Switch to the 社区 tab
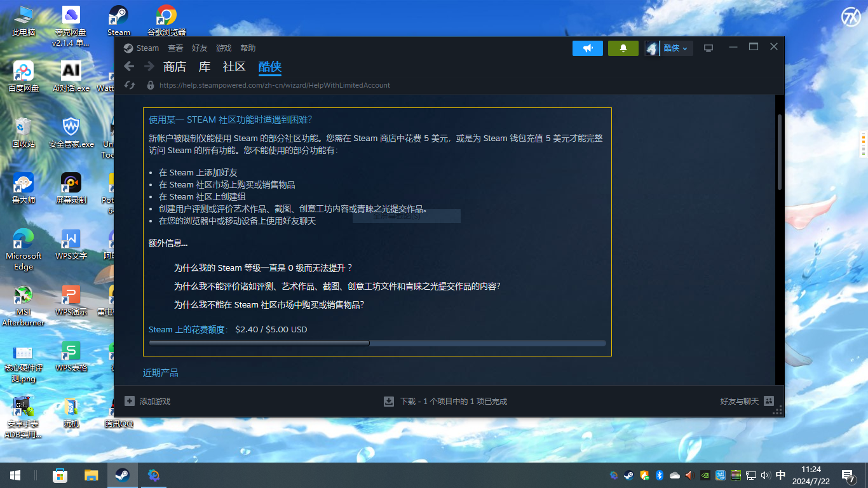This screenshot has height=488, width=868. tap(234, 67)
